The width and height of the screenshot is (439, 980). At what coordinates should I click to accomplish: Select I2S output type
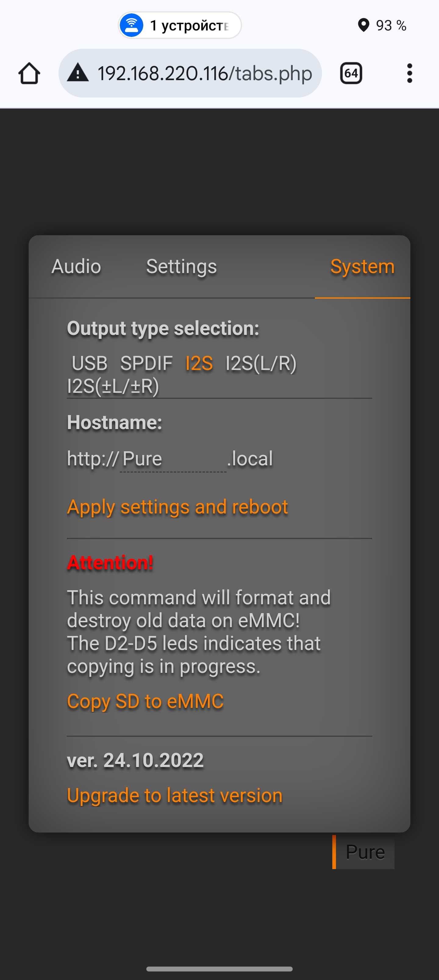pos(199,363)
